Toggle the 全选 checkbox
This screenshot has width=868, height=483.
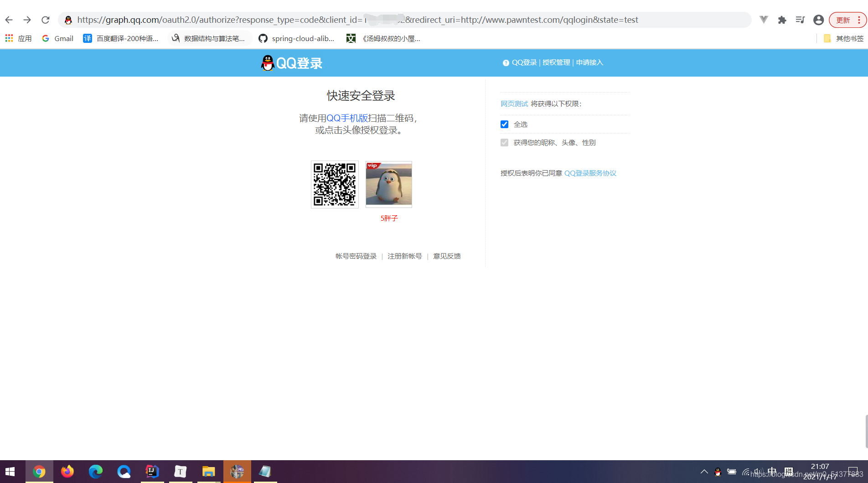[504, 124]
